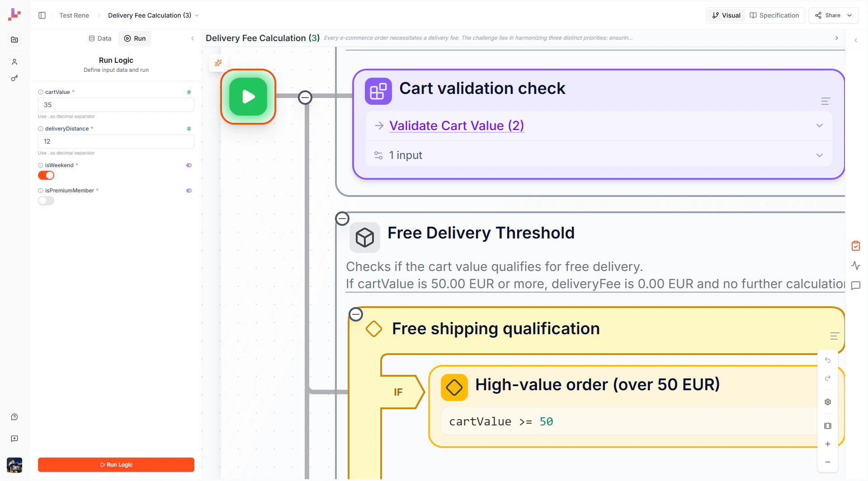Screen dimensions: 868x481
Task: Switch to Specification view
Action: pyautogui.click(x=774, y=15)
